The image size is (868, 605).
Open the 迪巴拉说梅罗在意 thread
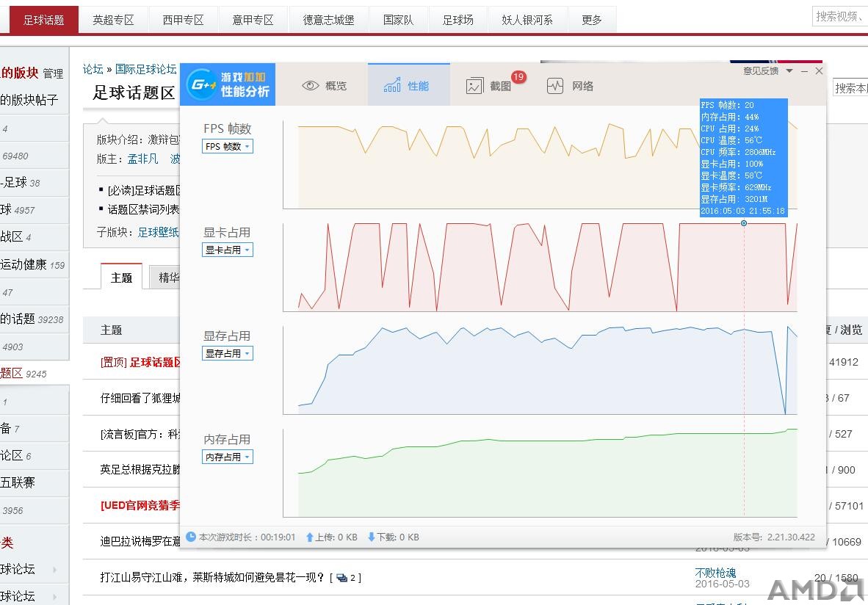pyautogui.click(x=140, y=541)
